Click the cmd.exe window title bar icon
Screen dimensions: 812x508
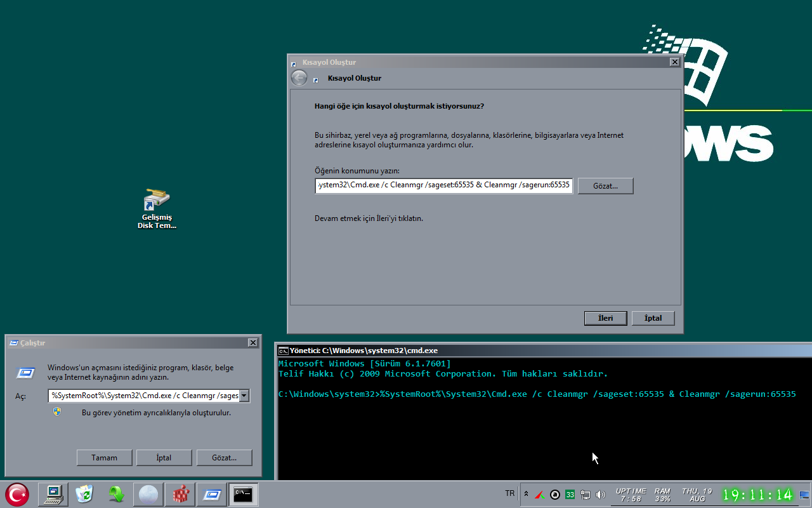pos(284,351)
